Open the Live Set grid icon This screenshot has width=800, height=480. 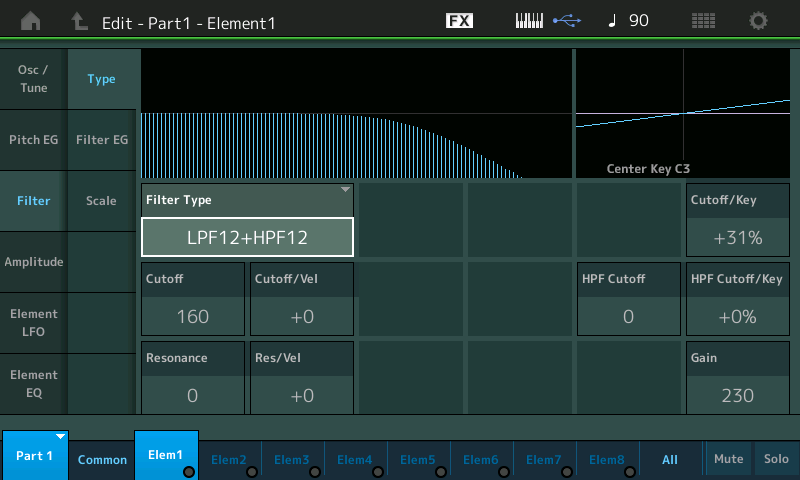tap(703, 21)
